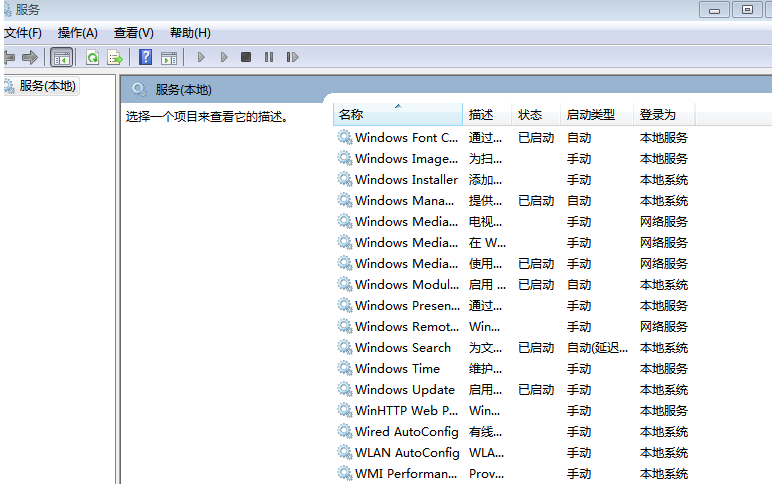Screen dimensions: 772x484
Task: Sort services by 状态 column header
Action: point(530,115)
